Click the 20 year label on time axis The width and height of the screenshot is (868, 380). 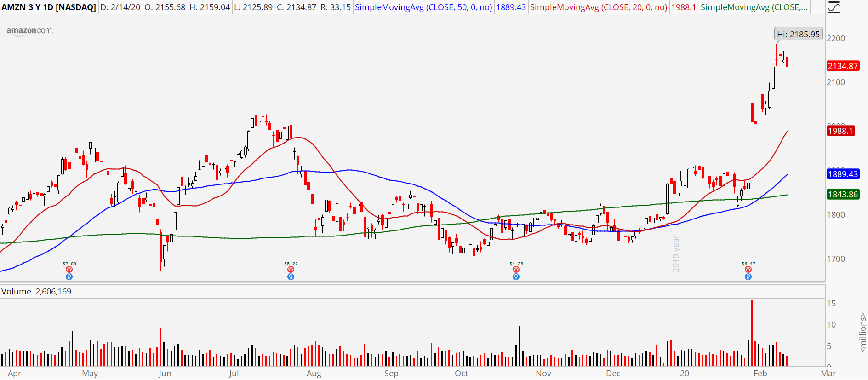[x=685, y=374]
